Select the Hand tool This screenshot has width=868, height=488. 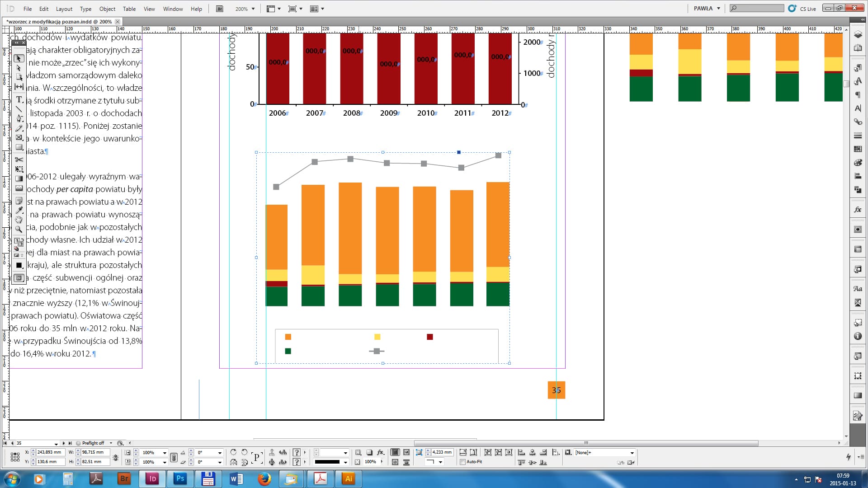[19, 220]
